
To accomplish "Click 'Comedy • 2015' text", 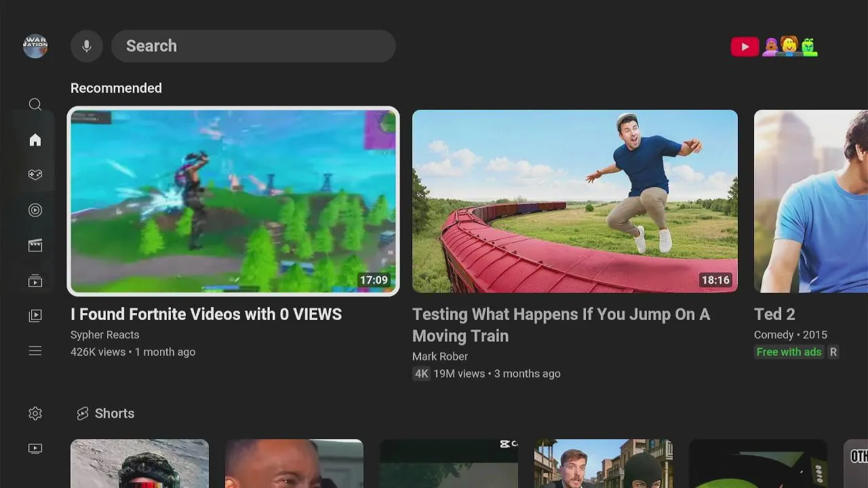I will point(791,335).
